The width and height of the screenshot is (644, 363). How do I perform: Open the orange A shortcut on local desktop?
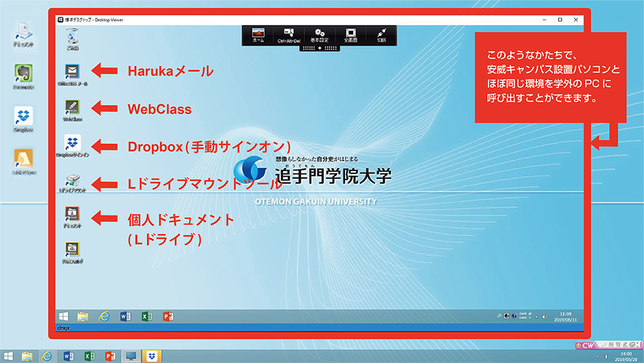[23, 162]
